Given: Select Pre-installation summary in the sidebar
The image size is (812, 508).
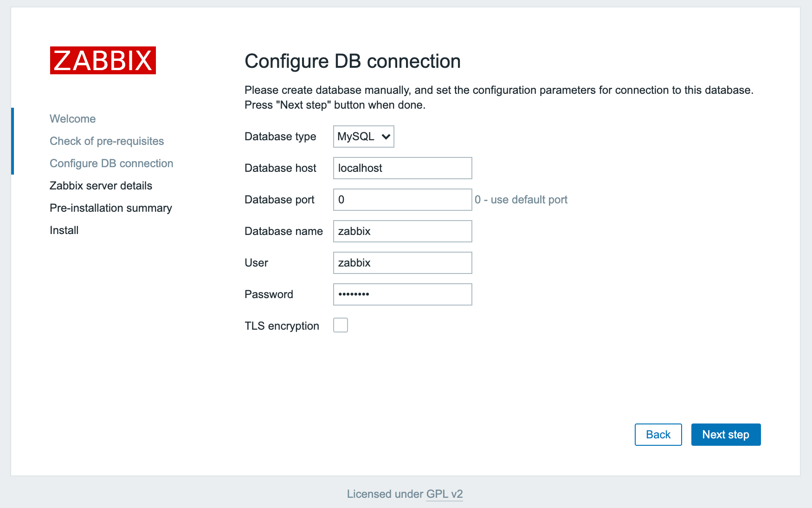Looking at the screenshot, I should pyautogui.click(x=110, y=208).
